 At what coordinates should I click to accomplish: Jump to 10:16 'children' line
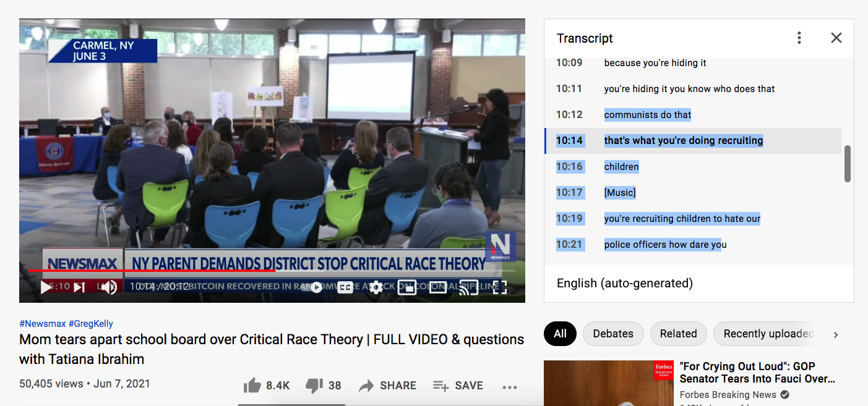click(x=693, y=167)
